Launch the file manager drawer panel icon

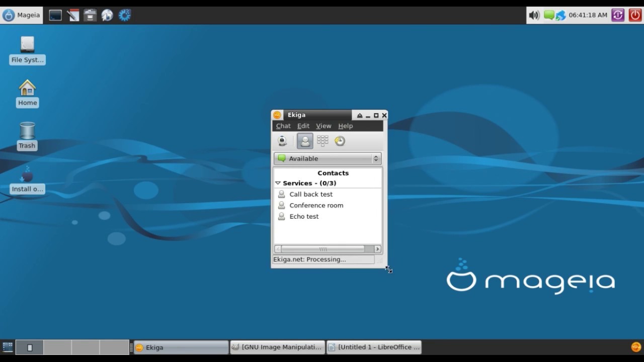(90, 15)
